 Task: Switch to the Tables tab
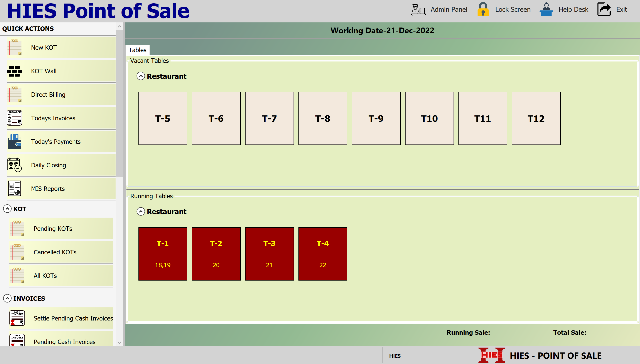pos(137,50)
